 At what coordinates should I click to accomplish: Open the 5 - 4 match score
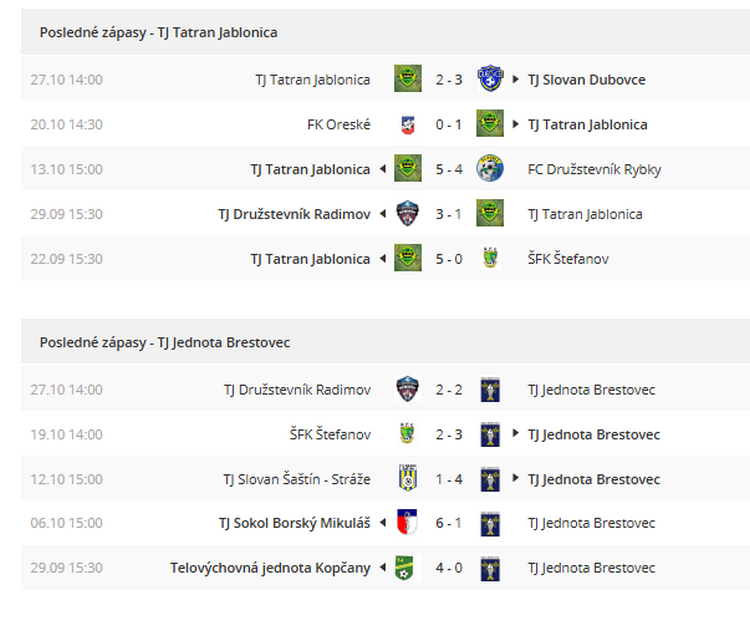(449, 169)
